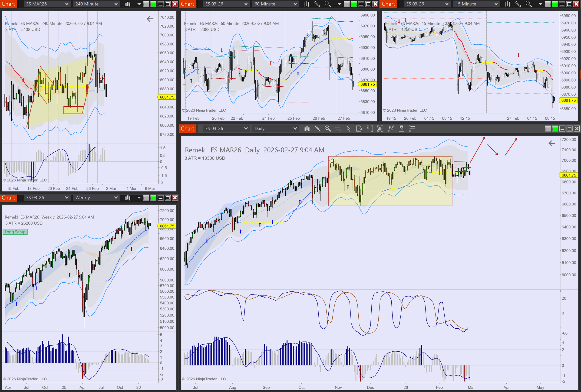This screenshot has height=392, width=581.
Task: Click the Long Setup label on Weekly chart
Action: coord(15,232)
